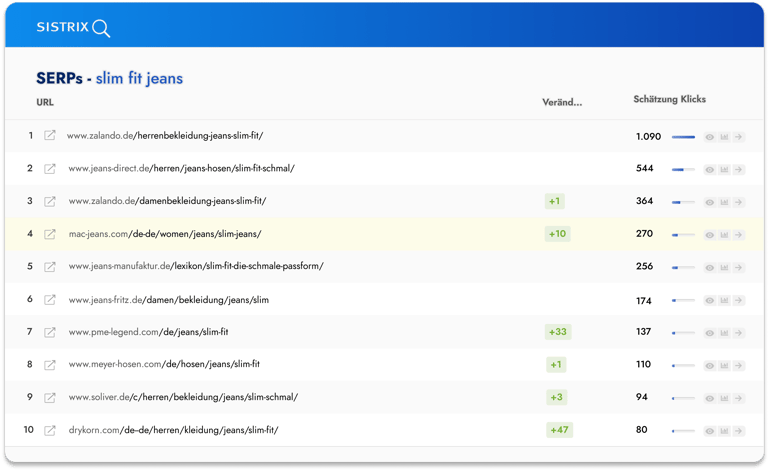
Task: Show chart icon in the meyer-hosen.com row
Action: pos(724,365)
